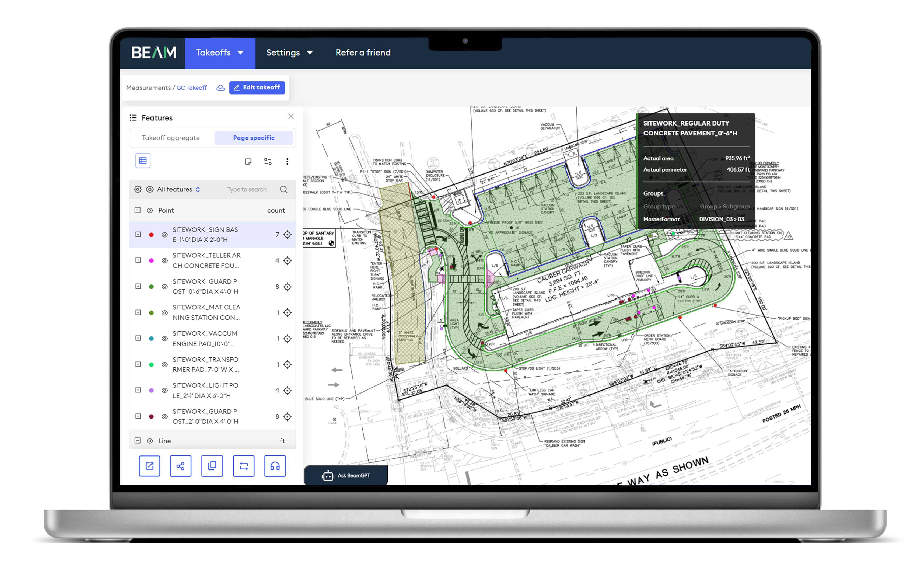Screen dimensions: 924x571
Task: Click the table view icon in Features panel
Action: 143,161
